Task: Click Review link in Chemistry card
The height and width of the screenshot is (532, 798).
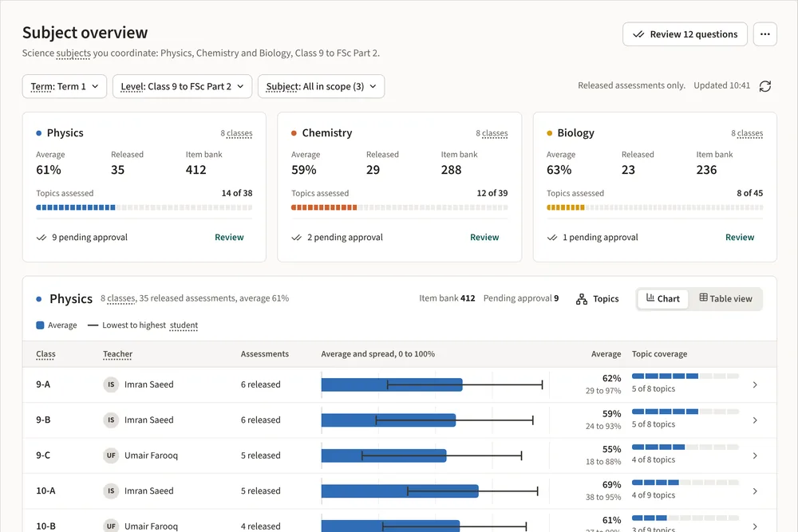Action: pyautogui.click(x=484, y=238)
